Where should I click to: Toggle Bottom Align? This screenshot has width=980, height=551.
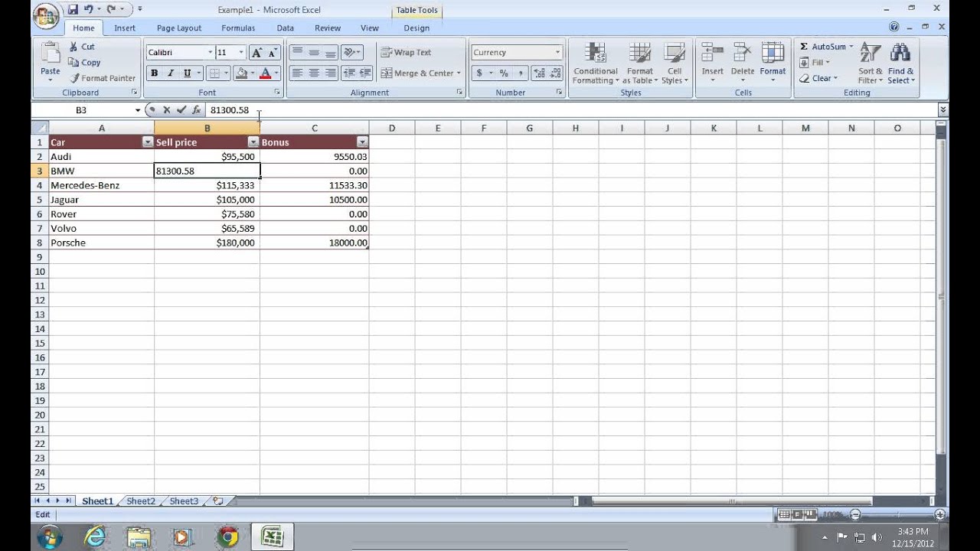tap(331, 52)
